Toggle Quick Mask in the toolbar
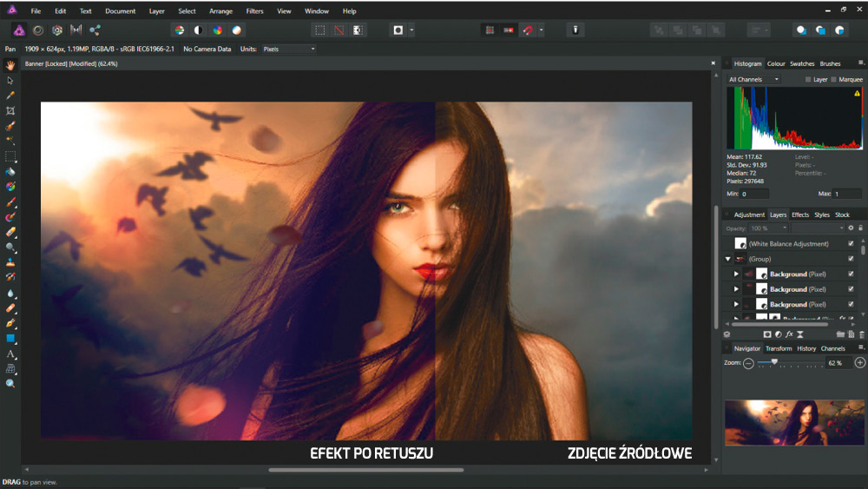868x489 pixels. pyautogui.click(x=398, y=30)
